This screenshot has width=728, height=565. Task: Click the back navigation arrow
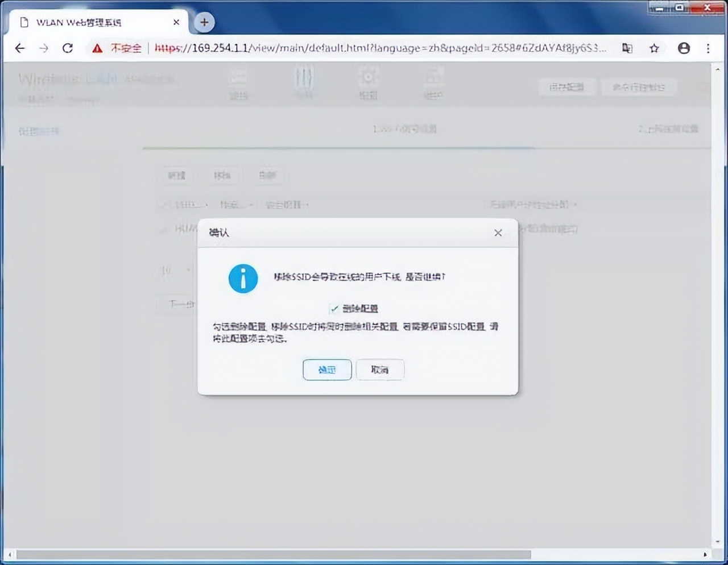coord(20,48)
